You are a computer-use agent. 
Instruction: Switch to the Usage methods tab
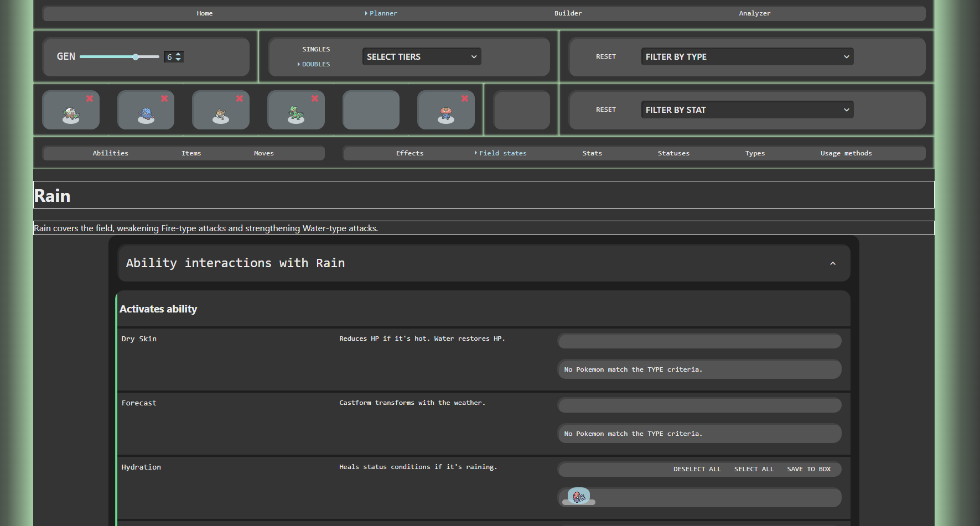point(846,153)
